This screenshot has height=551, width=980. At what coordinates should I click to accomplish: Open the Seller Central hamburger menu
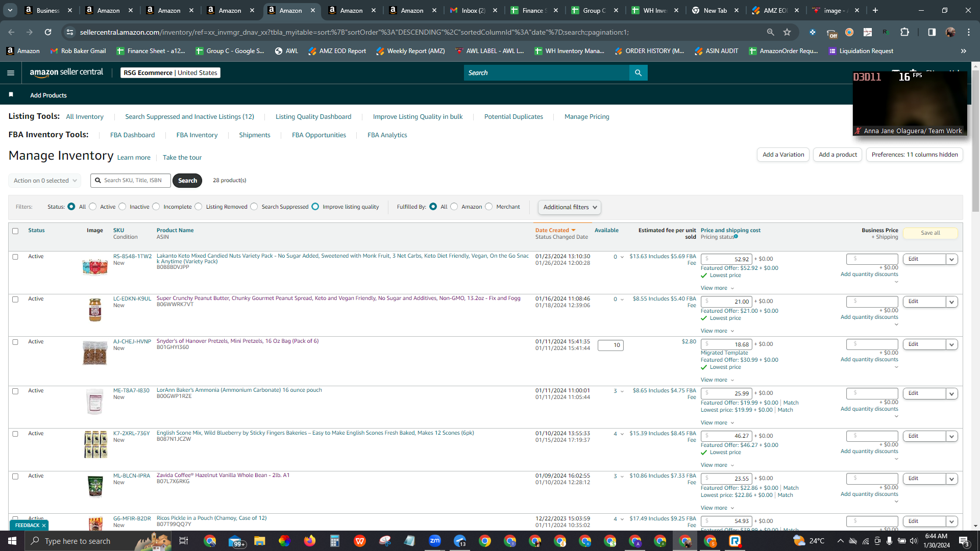pos(11,73)
